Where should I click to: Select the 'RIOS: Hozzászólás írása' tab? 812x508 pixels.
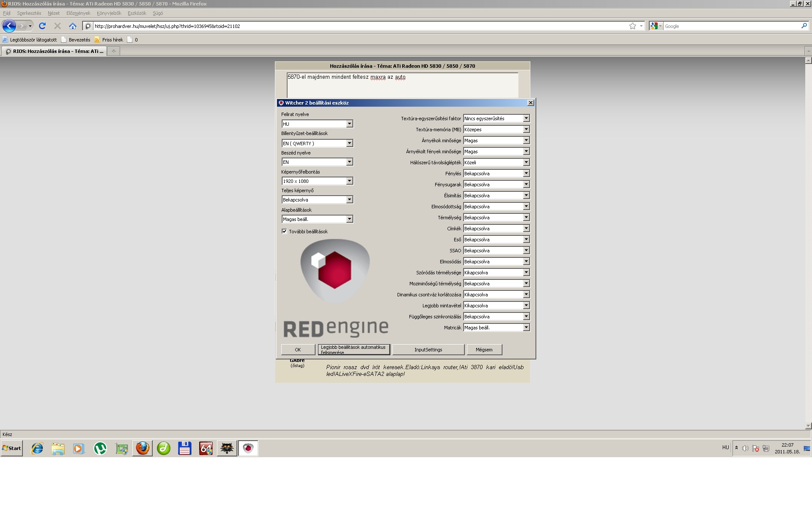point(54,51)
